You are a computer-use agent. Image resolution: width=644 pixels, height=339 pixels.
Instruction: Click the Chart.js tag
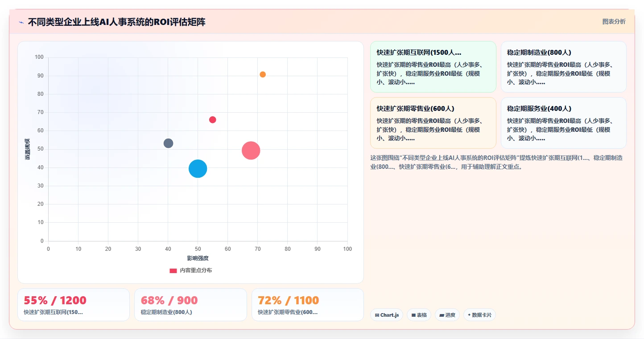(387, 315)
